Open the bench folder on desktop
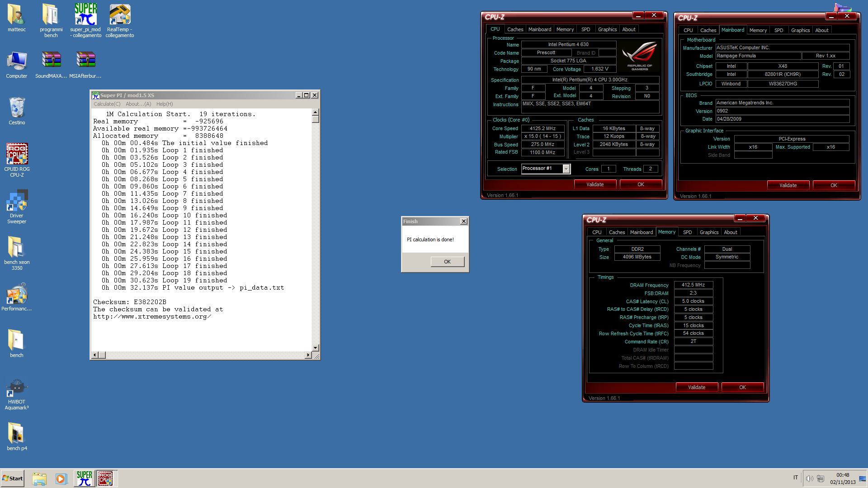This screenshot has height=488, width=868. tap(17, 343)
